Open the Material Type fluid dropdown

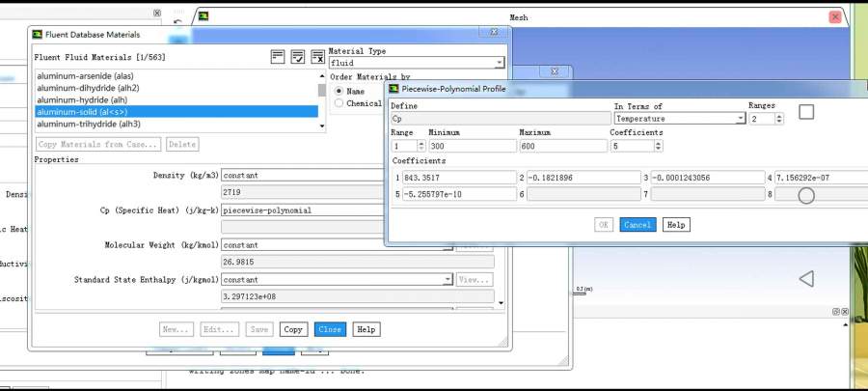point(499,63)
